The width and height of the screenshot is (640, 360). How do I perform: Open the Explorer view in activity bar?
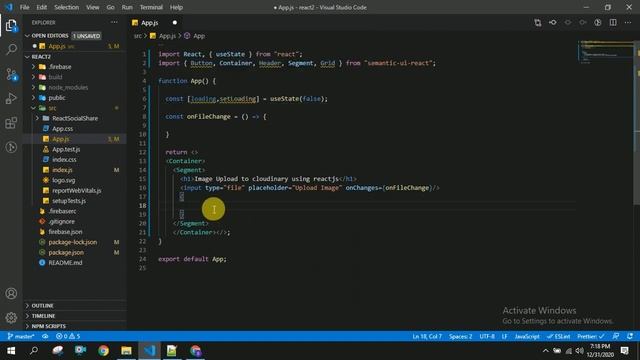11,25
